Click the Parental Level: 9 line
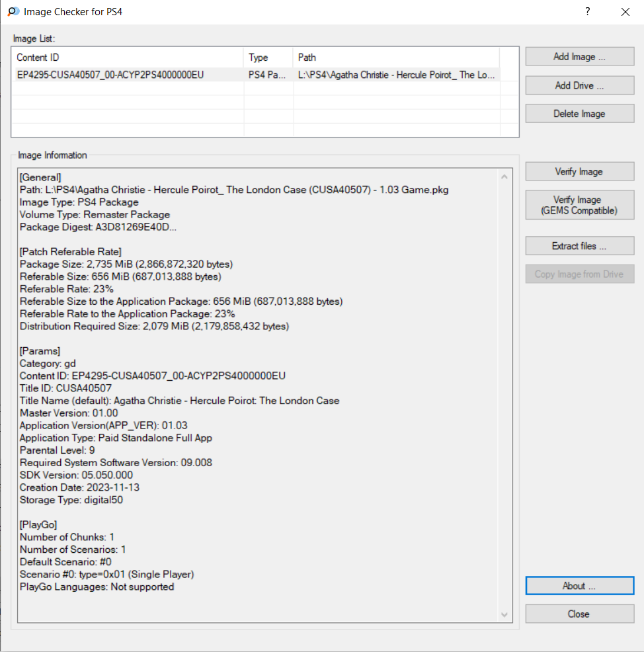The width and height of the screenshot is (644, 652). [x=58, y=450]
